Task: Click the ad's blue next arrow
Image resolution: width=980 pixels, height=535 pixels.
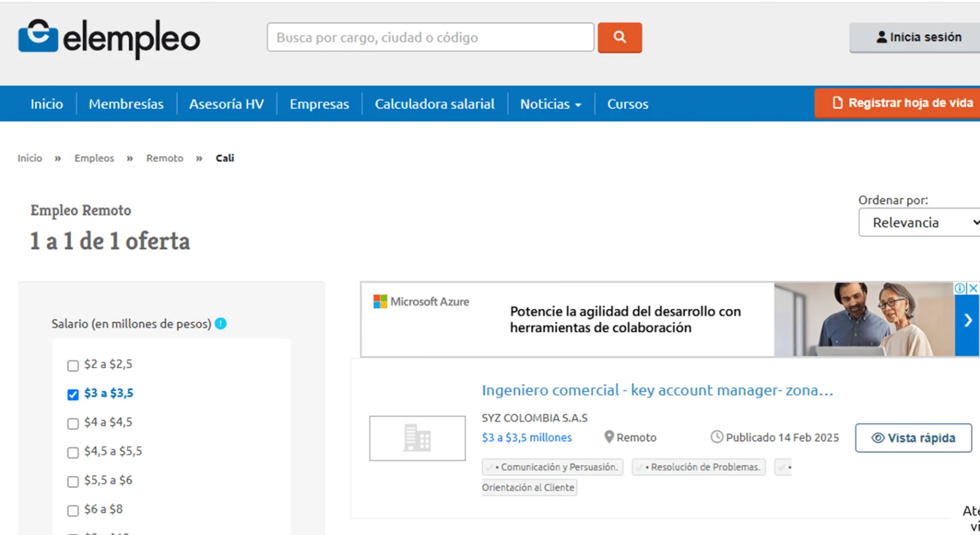Action: click(968, 320)
